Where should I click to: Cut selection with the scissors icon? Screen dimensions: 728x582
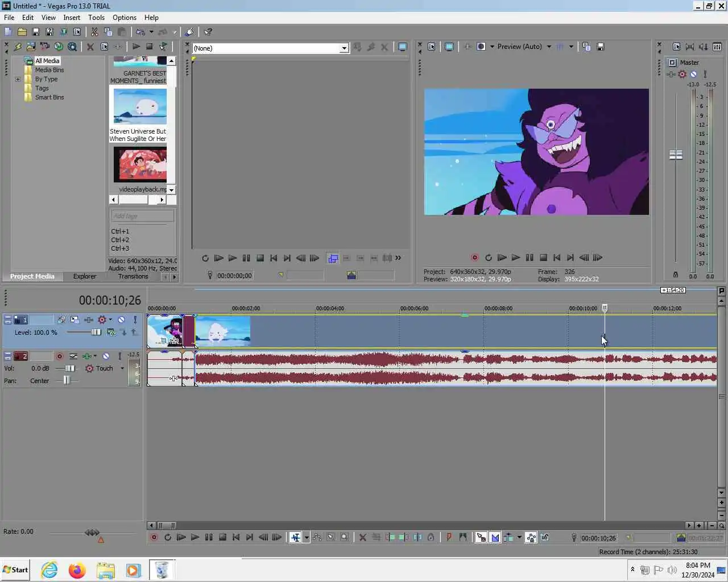click(94, 32)
